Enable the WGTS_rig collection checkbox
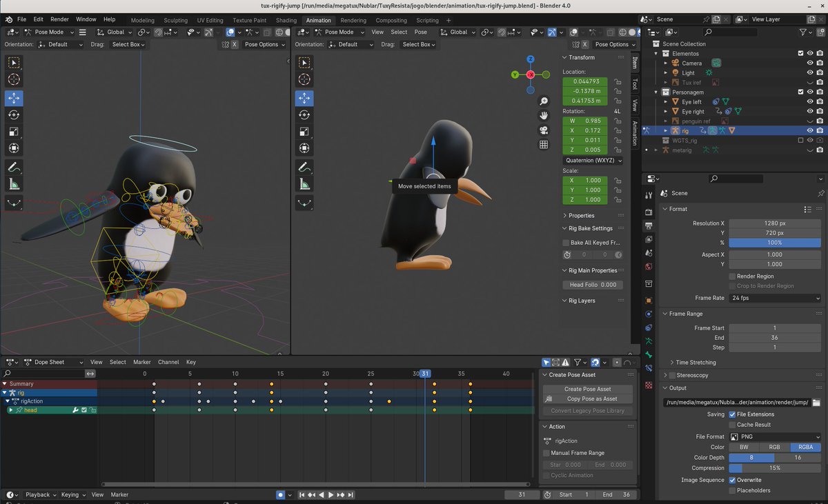 [x=800, y=140]
